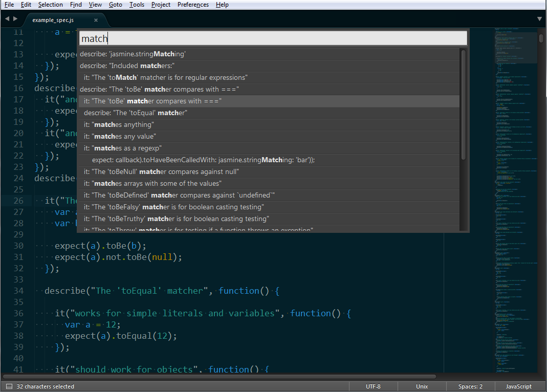
Task: Click var a = 12; code line
Action: [93, 324]
